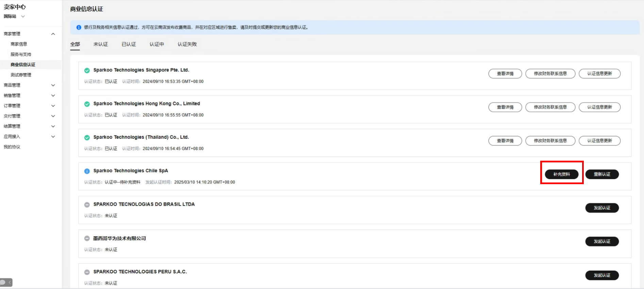Viewport: 644px width, 289px height.
Task: Expand the 销售管理 menu section
Action: (53, 96)
